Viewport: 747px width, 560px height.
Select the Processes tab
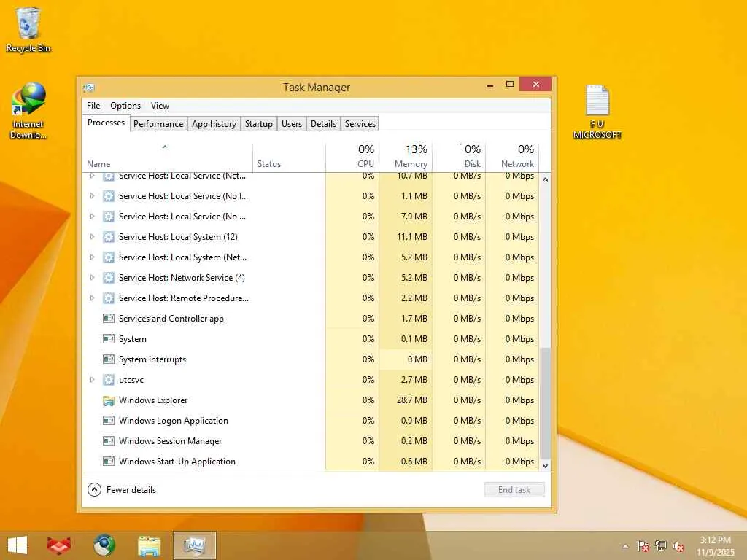point(106,122)
